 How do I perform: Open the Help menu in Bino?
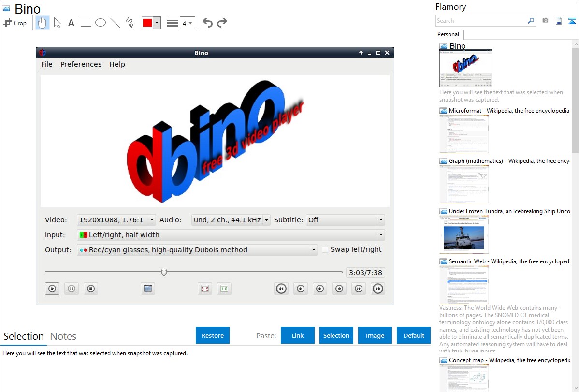coord(117,64)
